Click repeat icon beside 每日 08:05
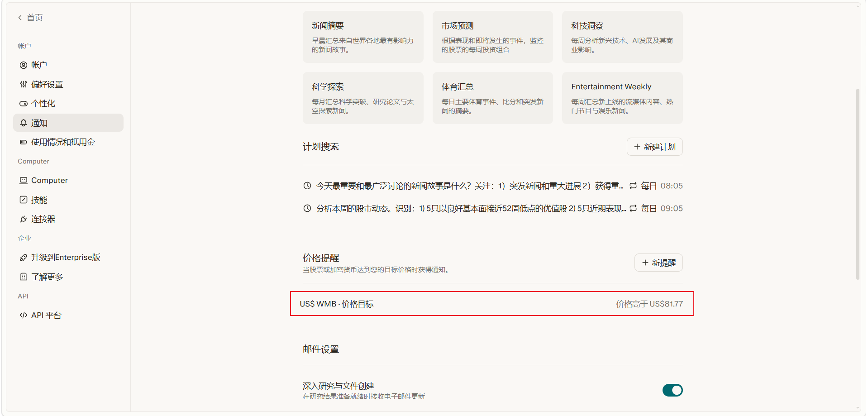Image resolution: width=868 pixels, height=416 pixels. point(633,186)
